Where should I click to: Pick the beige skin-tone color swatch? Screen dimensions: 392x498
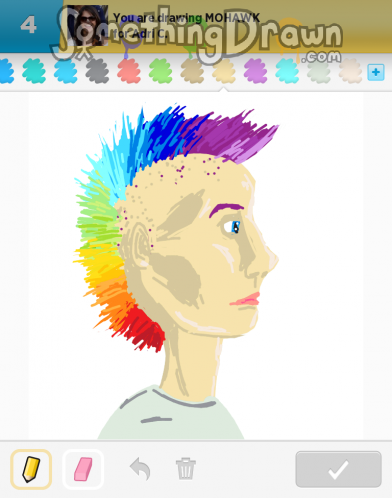224,71
